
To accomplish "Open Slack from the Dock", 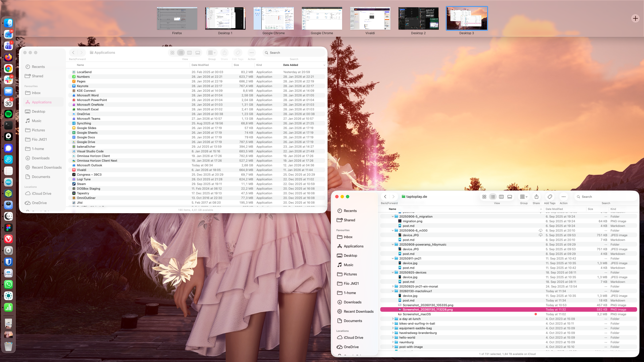I will tap(9, 80).
